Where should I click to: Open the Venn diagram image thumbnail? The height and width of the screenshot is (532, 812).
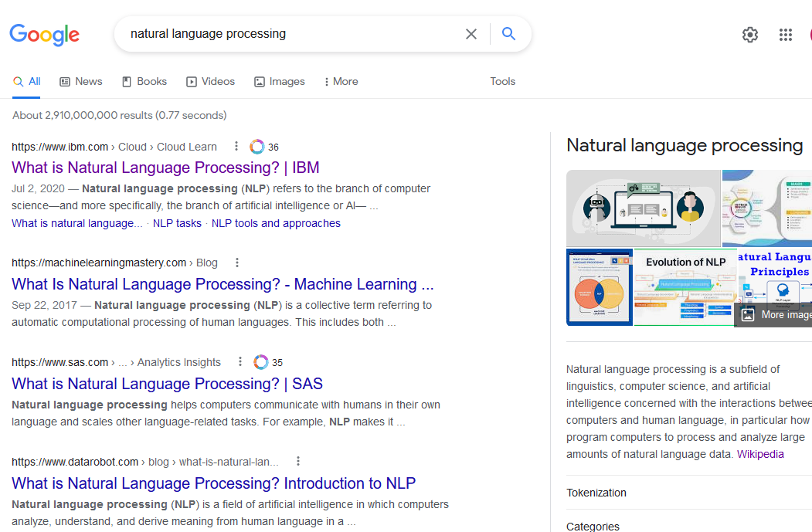(x=600, y=287)
